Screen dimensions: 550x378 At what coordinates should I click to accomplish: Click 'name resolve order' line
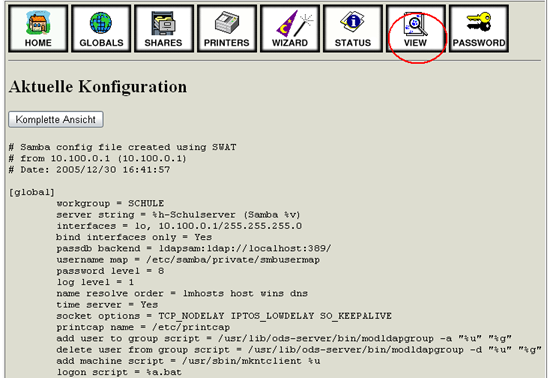click(182, 293)
